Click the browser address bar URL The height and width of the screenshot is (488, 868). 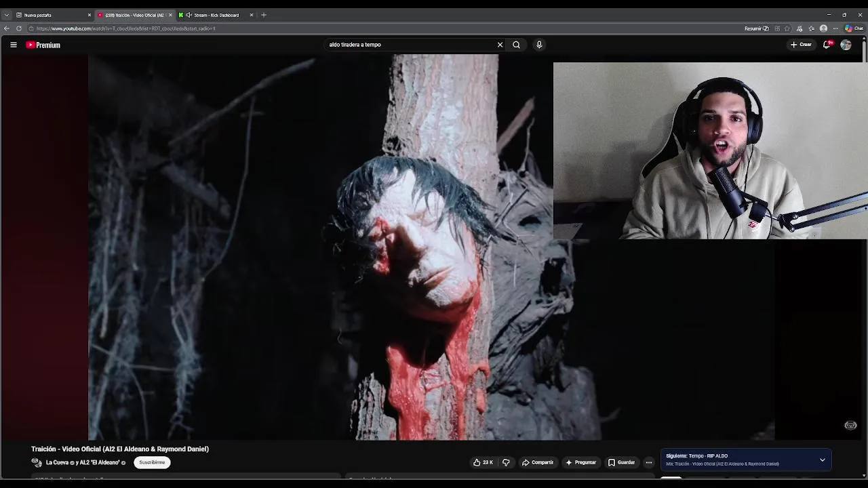(126, 28)
